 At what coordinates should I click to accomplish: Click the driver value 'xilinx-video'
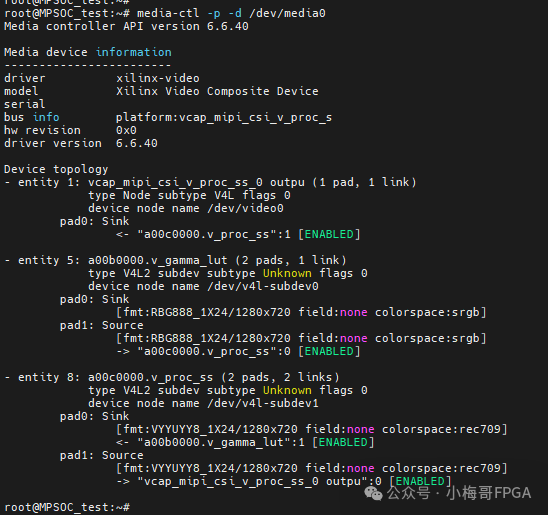click(158, 78)
